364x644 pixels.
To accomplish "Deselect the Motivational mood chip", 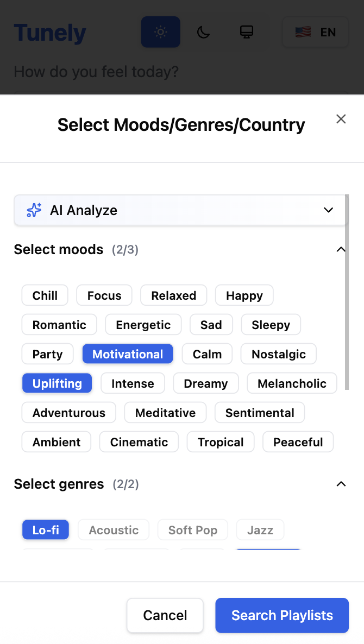I will pos(128,354).
